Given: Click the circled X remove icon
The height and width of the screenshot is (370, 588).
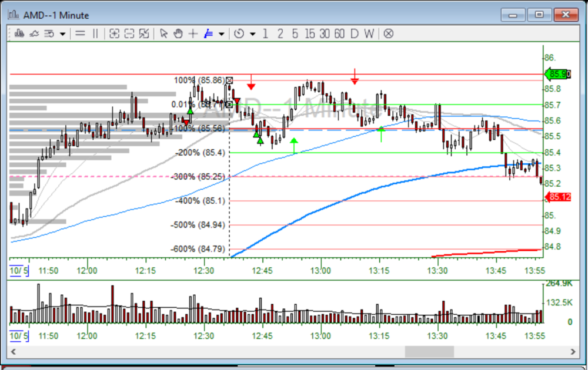Looking at the screenshot, I should coord(388,33).
